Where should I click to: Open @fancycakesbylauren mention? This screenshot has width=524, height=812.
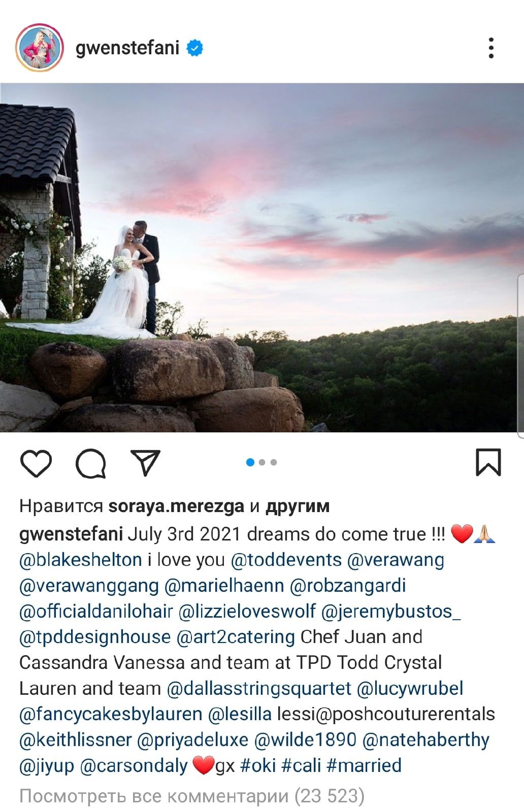111,714
